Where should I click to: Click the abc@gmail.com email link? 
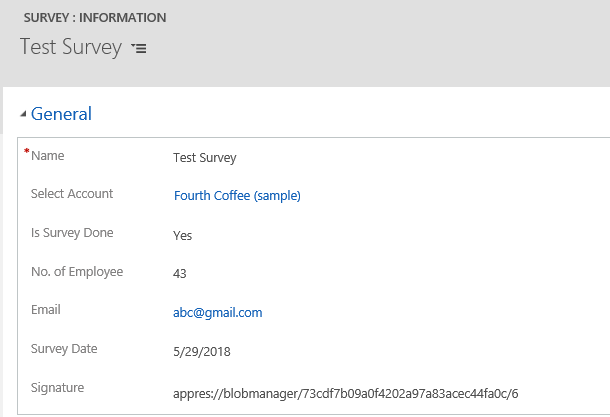[217, 312]
